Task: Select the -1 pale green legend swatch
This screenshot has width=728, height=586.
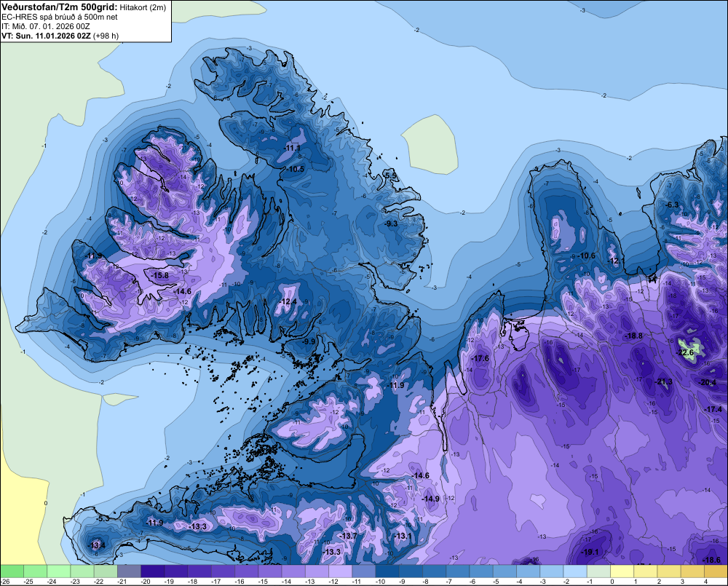Action: (x=598, y=571)
